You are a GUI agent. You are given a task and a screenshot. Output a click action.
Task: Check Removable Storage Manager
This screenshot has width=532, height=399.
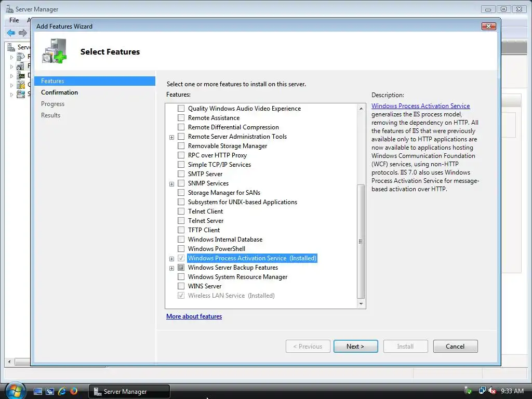pos(181,145)
